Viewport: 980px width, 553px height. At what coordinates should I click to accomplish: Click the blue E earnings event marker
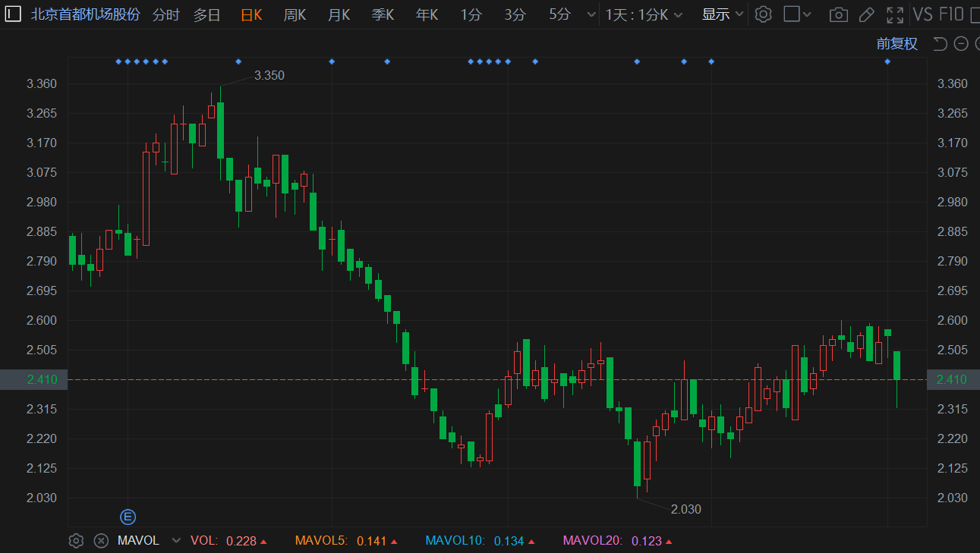pyautogui.click(x=128, y=517)
